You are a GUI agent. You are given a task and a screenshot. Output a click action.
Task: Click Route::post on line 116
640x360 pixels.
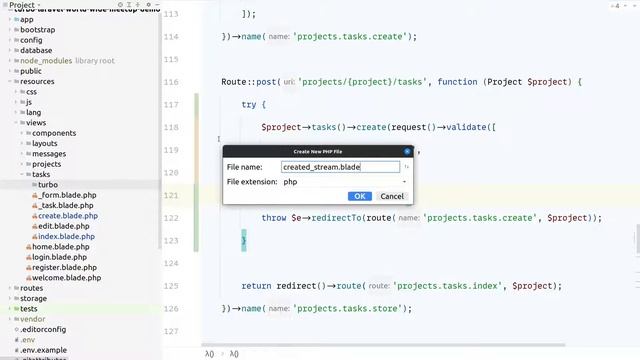tap(249, 82)
